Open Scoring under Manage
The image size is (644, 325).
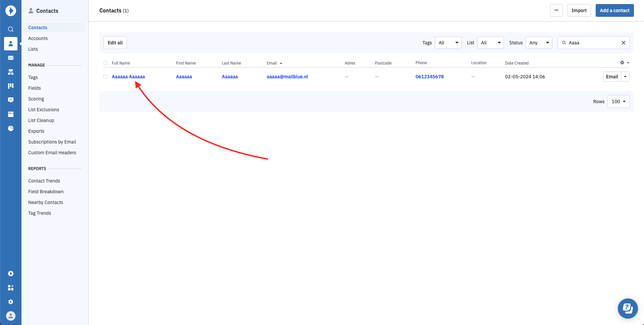(x=36, y=99)
